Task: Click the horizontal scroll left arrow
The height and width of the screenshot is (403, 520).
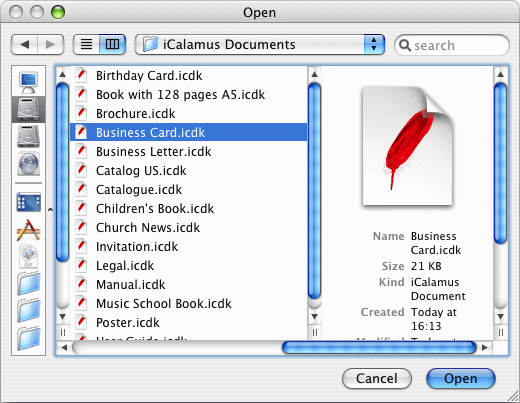Action: point(64,348)
